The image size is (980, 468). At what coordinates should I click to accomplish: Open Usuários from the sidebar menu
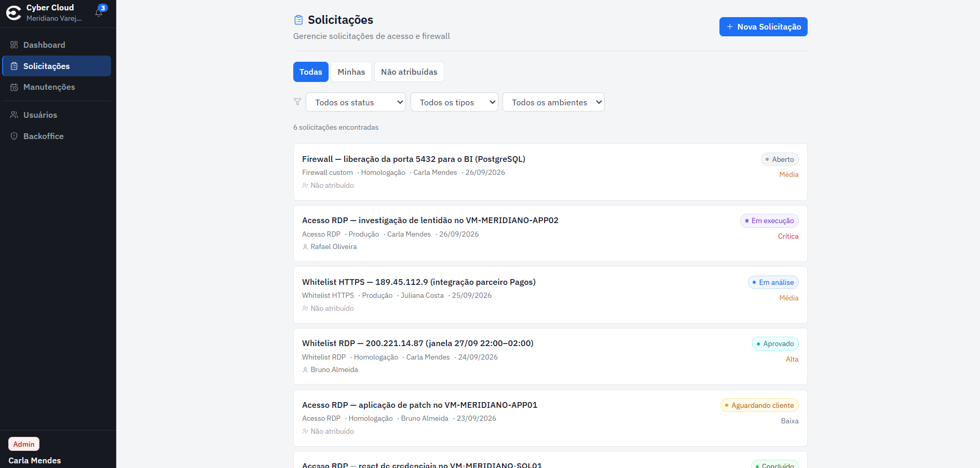(57, 115)
